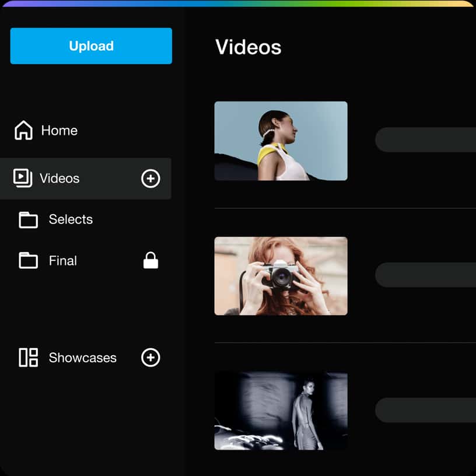
Task: Click the Home house icon
Action: point(23,131)
